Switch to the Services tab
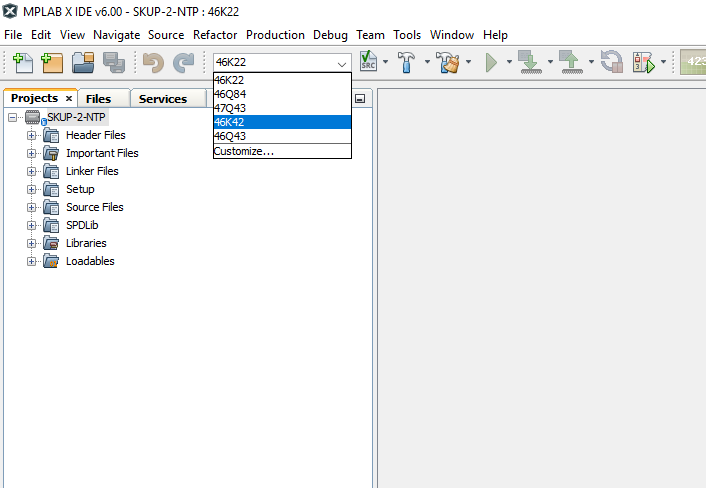The width and height of the screenshot is (706, 488). [163, 99]
